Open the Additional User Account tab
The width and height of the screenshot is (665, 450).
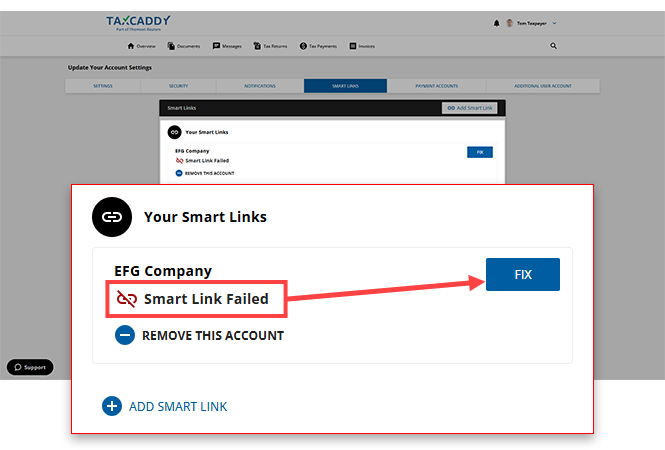point(543,86)
